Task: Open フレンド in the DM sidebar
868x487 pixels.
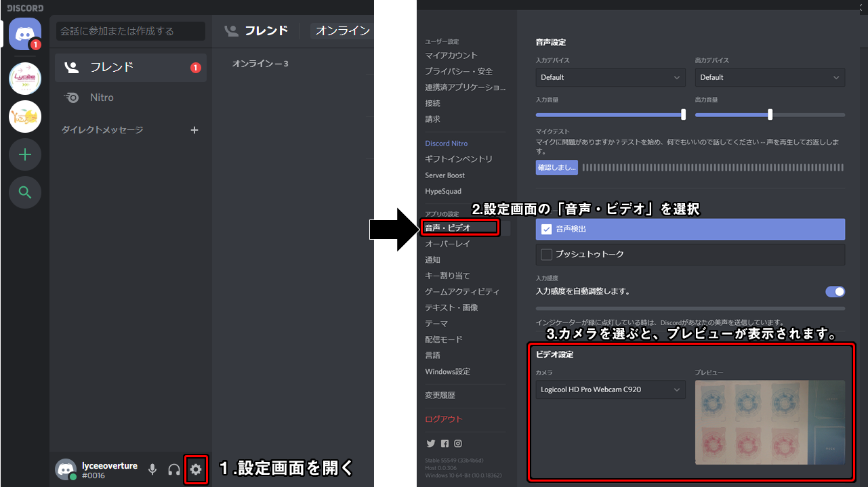Action: [131, 67]
